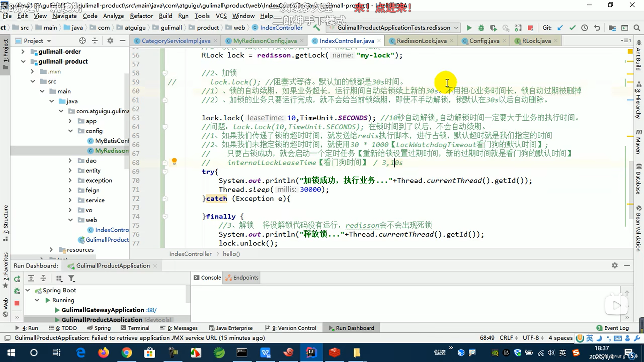Open the VCS menu in menu bar
Viewport: 644px width, 362px height.
(221, 16)
